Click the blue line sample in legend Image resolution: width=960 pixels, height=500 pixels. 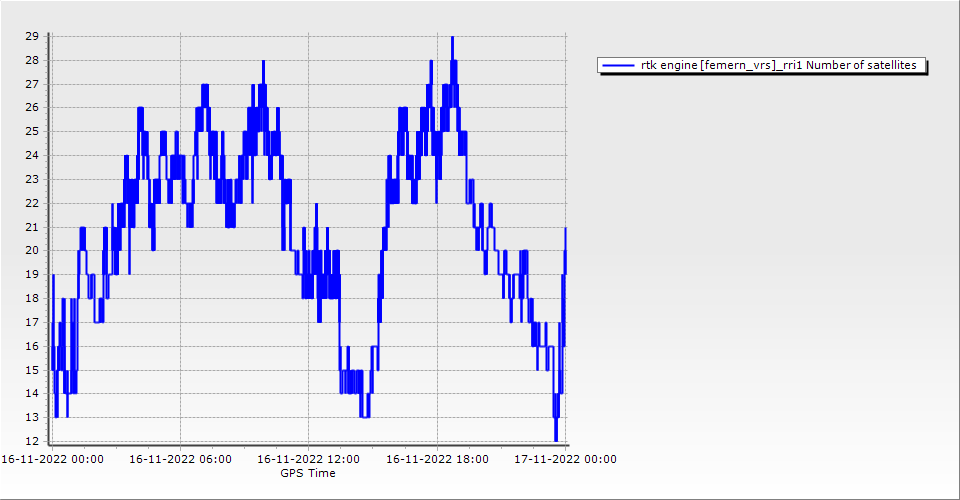coord(618,66)
